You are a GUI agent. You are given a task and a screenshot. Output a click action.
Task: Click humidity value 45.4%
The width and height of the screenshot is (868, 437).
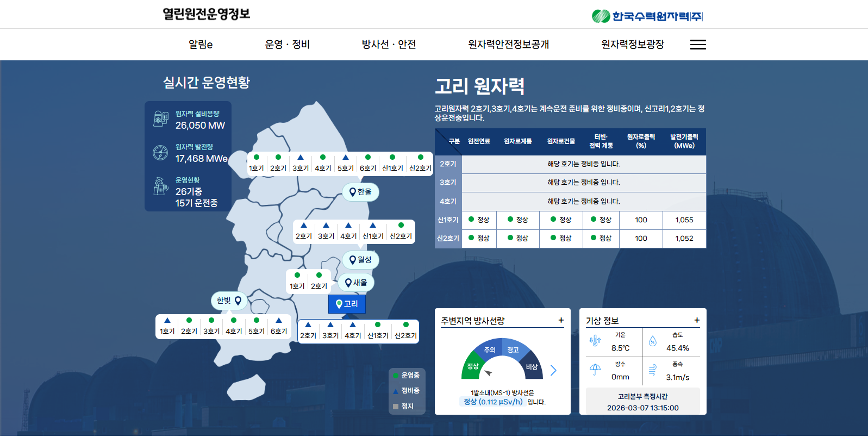[x=678, y=348]
